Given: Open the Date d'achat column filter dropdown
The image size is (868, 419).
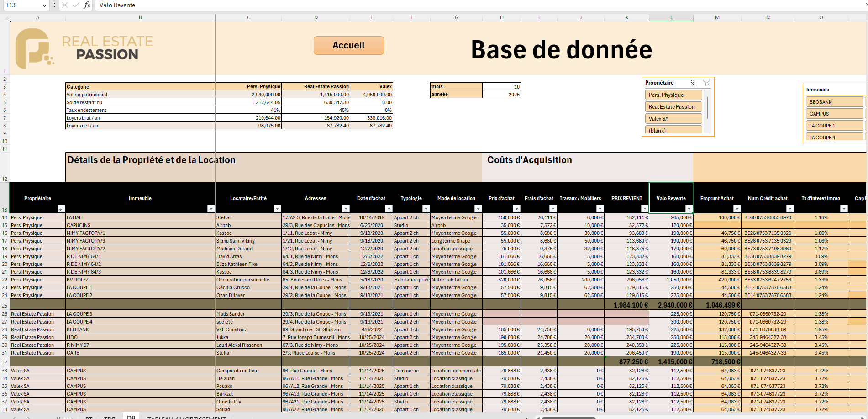Looking at the screenshot, I should [x=389, y=209].
